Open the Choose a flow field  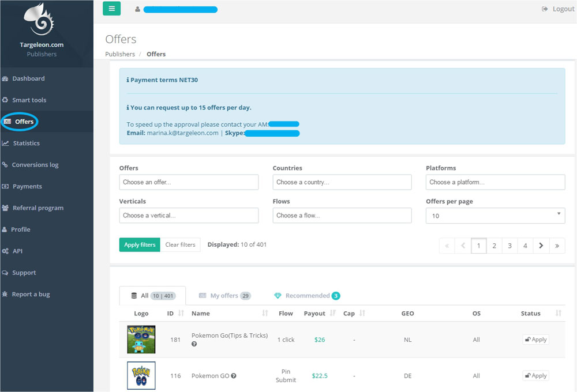(x=342, y=216)
